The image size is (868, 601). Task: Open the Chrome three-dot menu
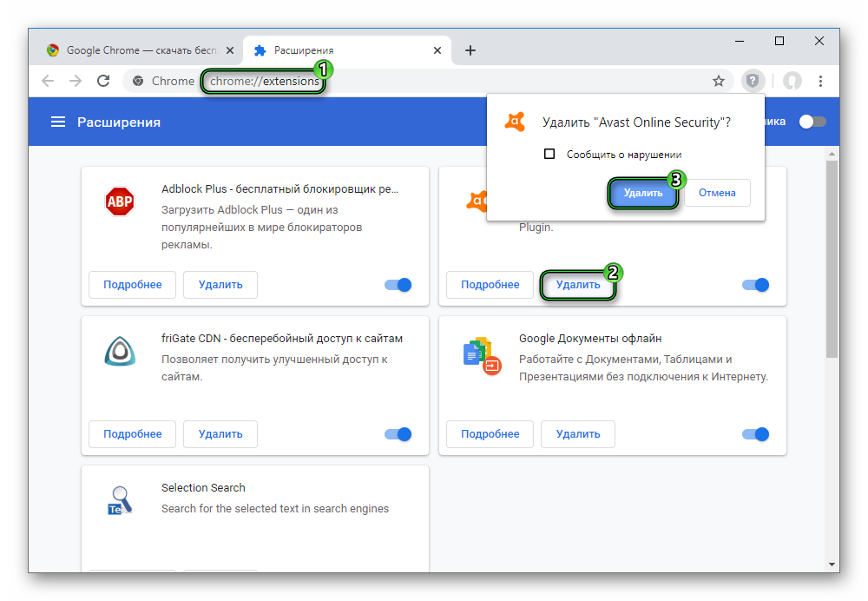tap(820, 81)
